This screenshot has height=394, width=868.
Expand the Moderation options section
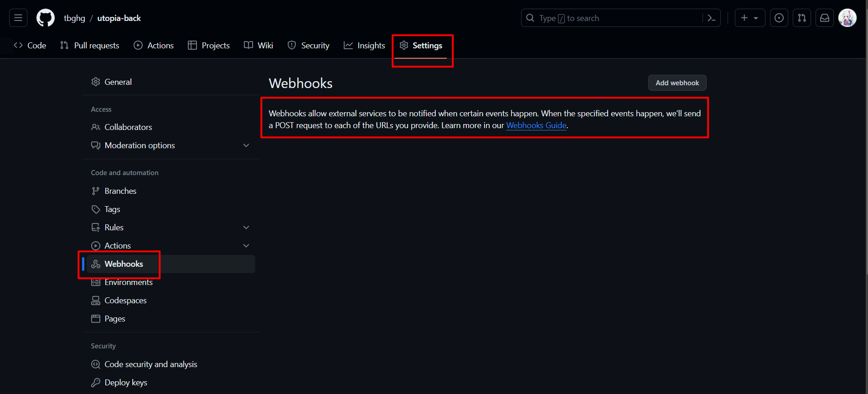246,145
